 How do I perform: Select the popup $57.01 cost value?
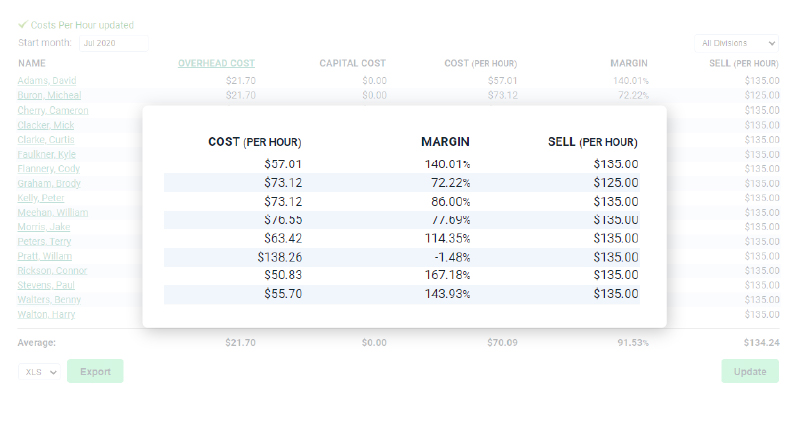click(283, 164)
